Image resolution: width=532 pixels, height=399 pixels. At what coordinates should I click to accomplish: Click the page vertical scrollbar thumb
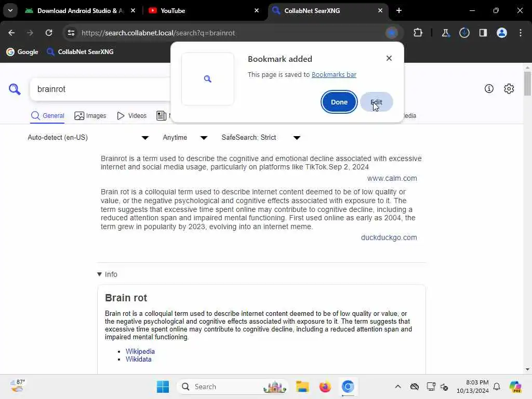[527, 84]
